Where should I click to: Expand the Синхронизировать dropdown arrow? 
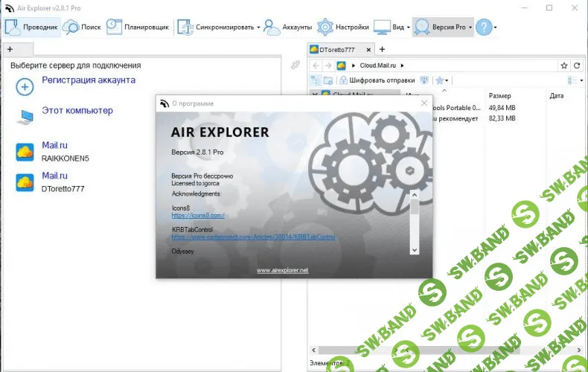[x=258, y=28]
